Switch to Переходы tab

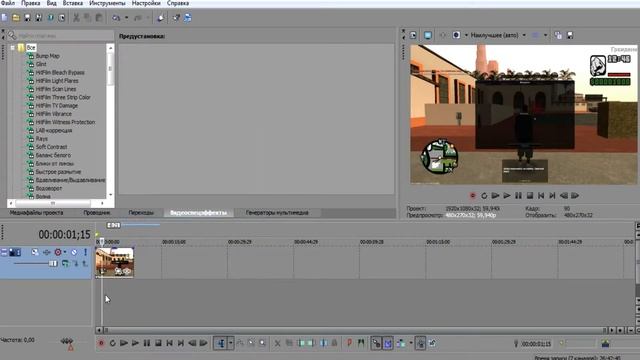tap(141, 213)
